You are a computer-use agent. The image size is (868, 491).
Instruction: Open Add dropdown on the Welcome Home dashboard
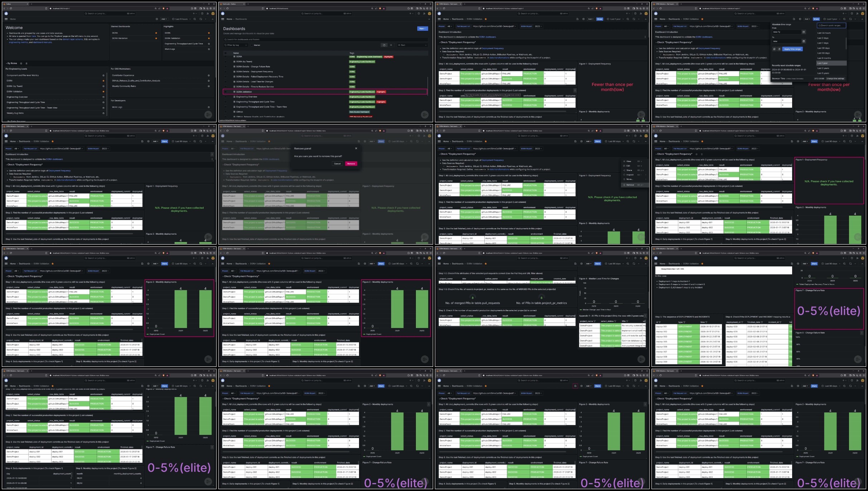(x=164, y=19)
